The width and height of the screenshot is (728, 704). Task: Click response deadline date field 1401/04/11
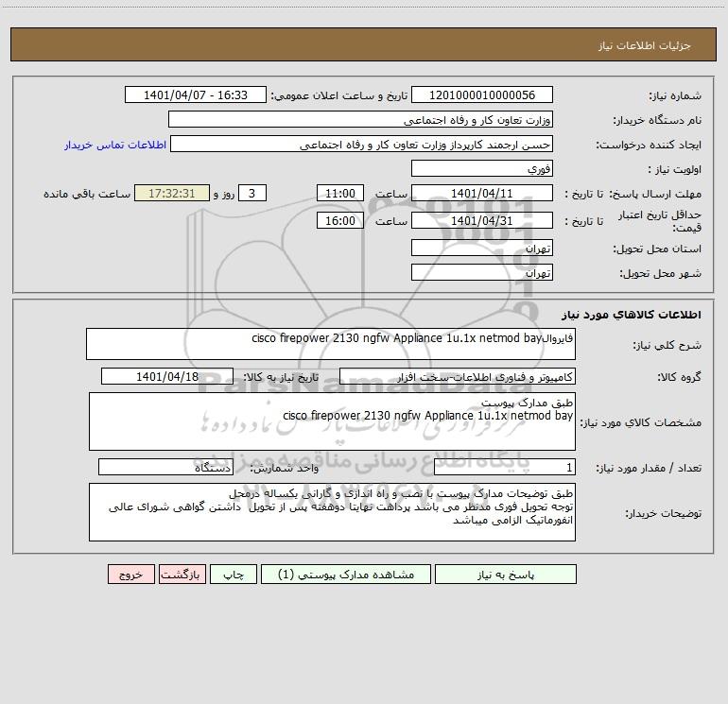(x=482, y=193)
